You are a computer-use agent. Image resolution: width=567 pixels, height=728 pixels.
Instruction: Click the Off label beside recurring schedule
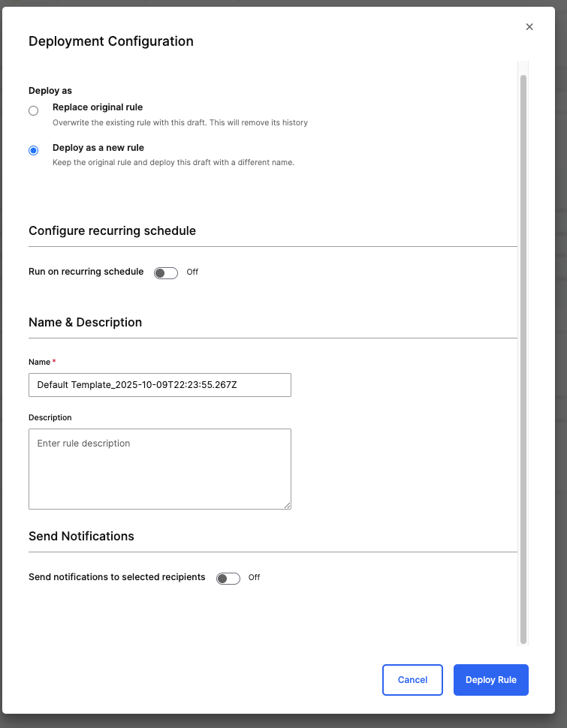point(192,272)
